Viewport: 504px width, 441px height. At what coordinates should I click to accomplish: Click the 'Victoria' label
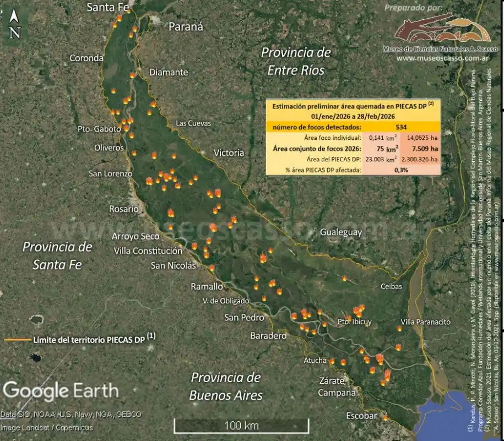click(229, 153)
